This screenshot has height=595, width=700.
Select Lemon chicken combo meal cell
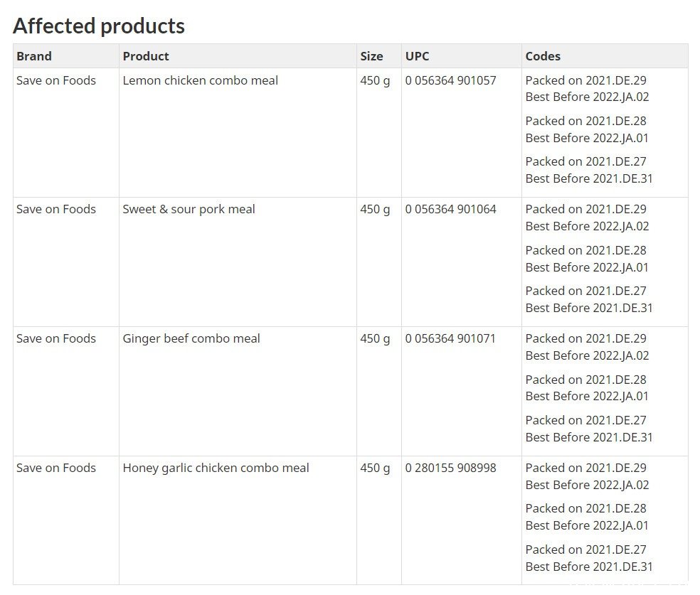[x=201, y=80]
